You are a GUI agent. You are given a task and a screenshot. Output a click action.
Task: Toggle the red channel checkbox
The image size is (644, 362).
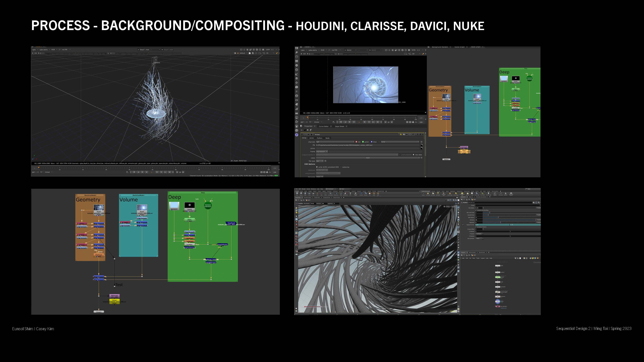click(356, 142)
